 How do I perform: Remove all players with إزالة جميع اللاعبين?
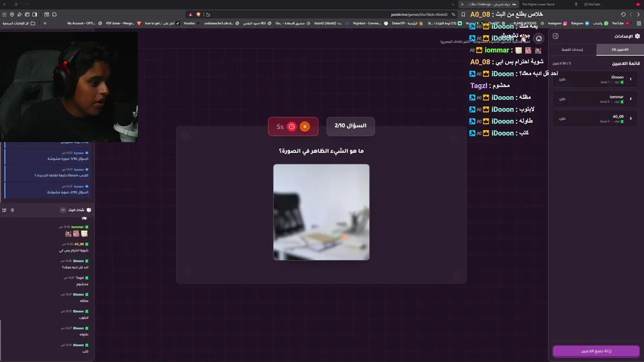click(596, 351)
